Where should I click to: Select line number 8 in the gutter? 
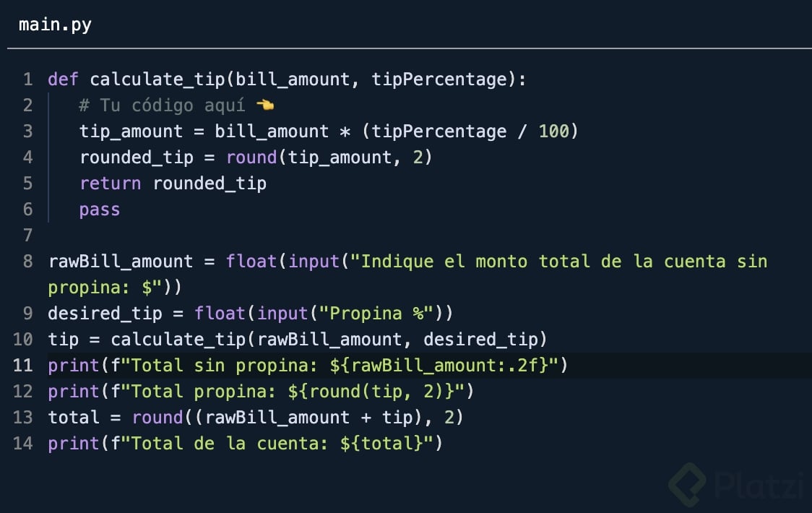click(x=27, y=262)
